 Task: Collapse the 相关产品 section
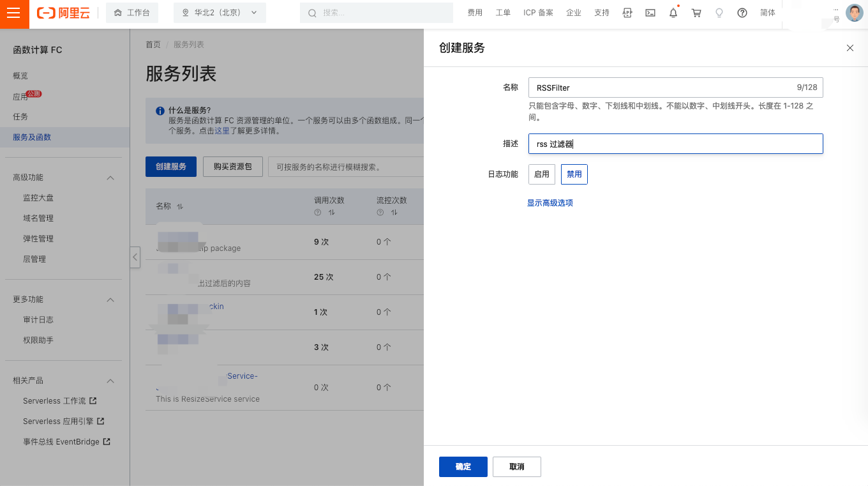pos(110,381)
